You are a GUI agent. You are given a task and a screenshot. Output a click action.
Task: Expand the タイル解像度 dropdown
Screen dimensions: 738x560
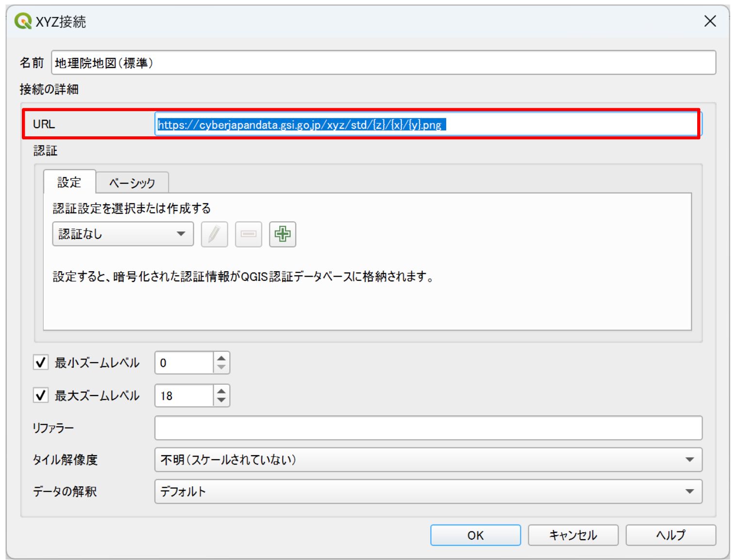(428, 460)
